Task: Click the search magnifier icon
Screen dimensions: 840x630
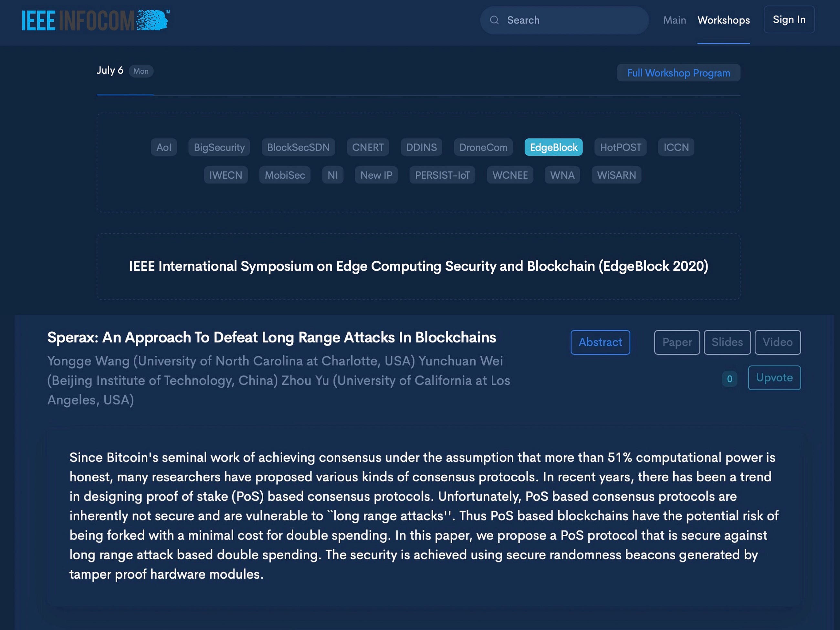Action: (494, 20)
